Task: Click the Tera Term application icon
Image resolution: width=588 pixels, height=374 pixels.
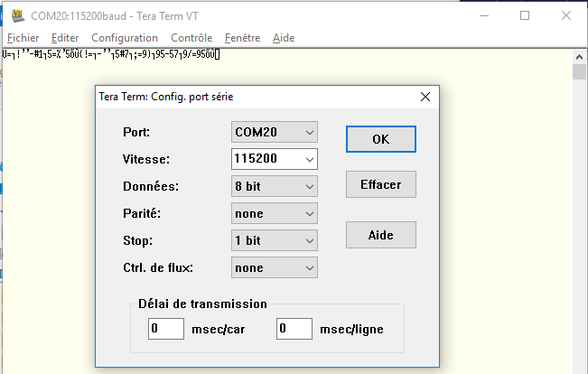Action: pos(18,15)
